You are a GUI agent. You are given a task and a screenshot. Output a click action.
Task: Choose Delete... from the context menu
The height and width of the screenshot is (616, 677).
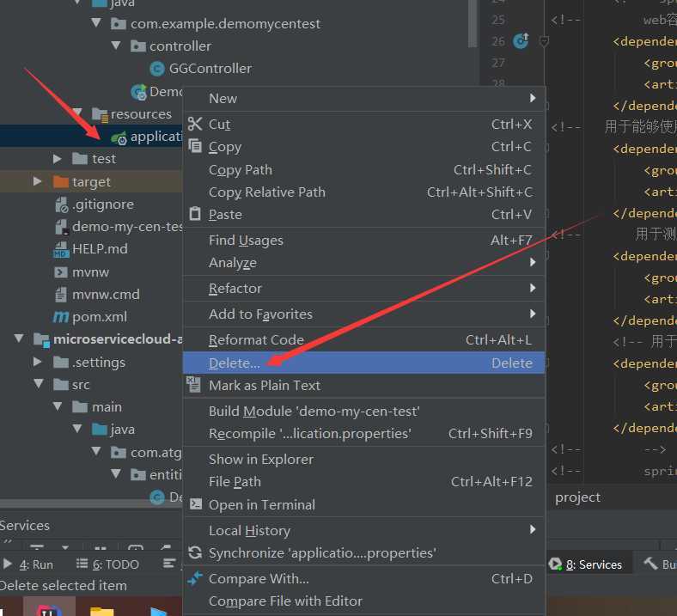click(364, 363)
